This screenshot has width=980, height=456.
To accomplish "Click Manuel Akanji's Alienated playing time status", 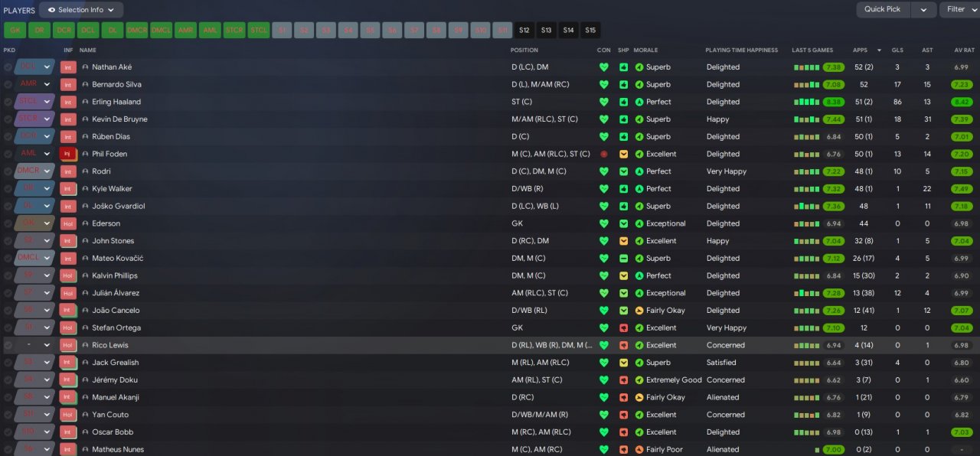I will pos(723,397).
